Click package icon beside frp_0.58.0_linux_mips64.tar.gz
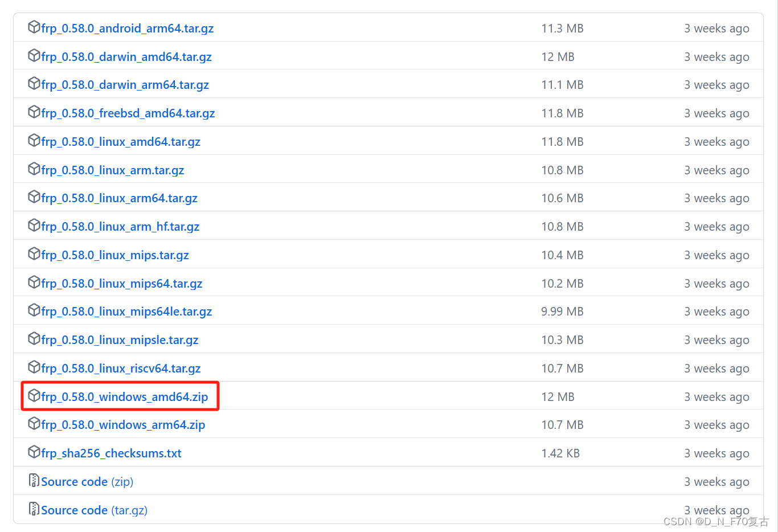Screen dimensions: 778x532 34,282
